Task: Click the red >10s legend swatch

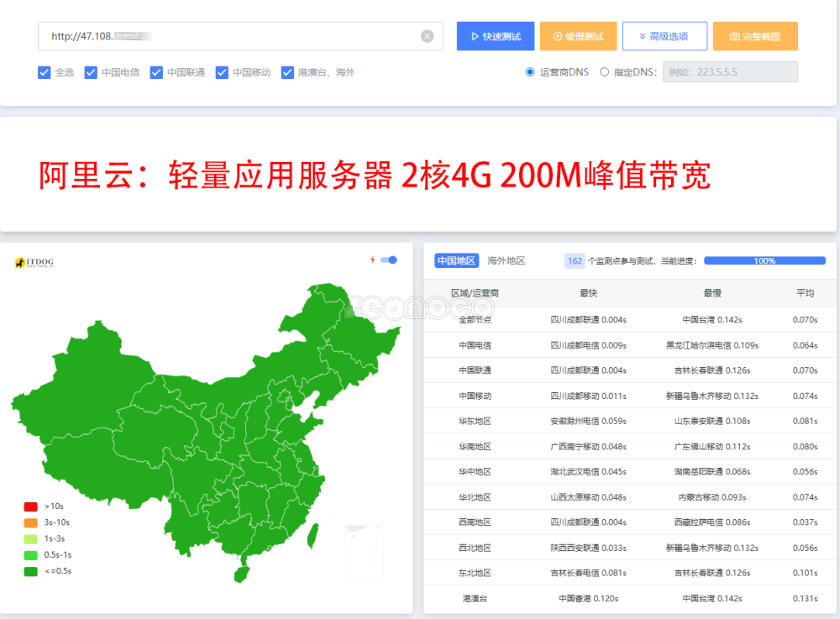Action: pyautogui.click(x=31, y=506)
